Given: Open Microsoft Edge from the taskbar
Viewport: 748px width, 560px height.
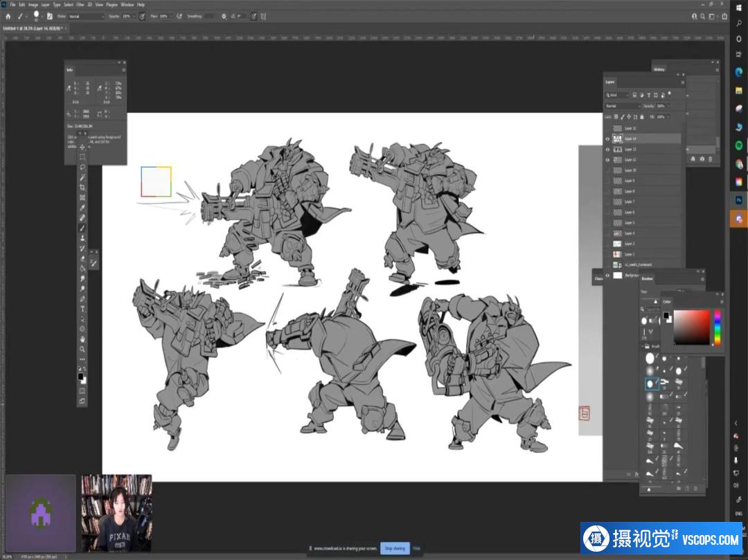Looking at the screenshot, I should pos(739,72).
